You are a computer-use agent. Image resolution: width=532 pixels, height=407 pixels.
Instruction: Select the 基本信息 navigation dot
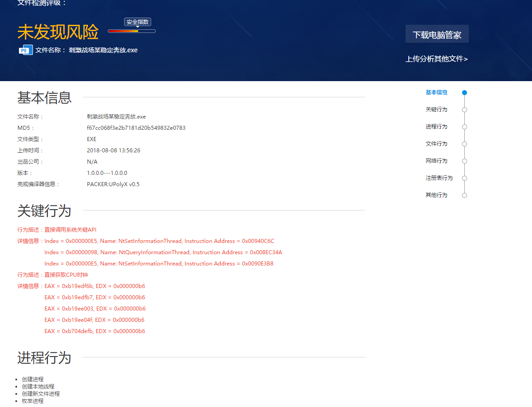pos(464,93)
